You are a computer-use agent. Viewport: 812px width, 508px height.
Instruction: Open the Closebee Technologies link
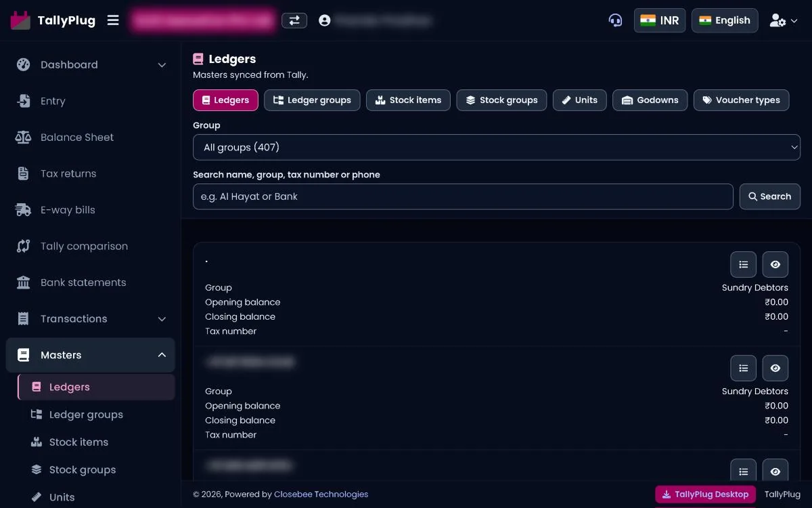[321, 494]
